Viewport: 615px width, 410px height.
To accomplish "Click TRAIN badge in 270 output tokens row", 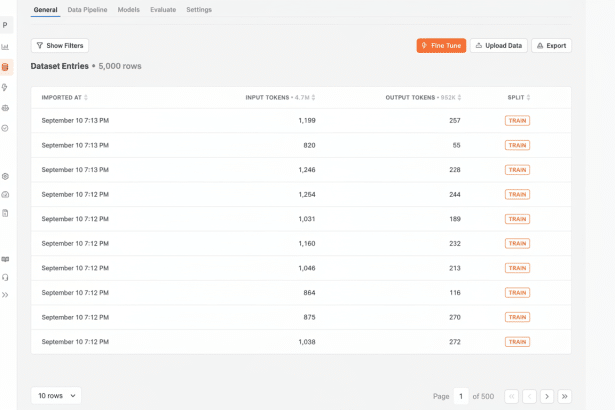I will (517, 317).
